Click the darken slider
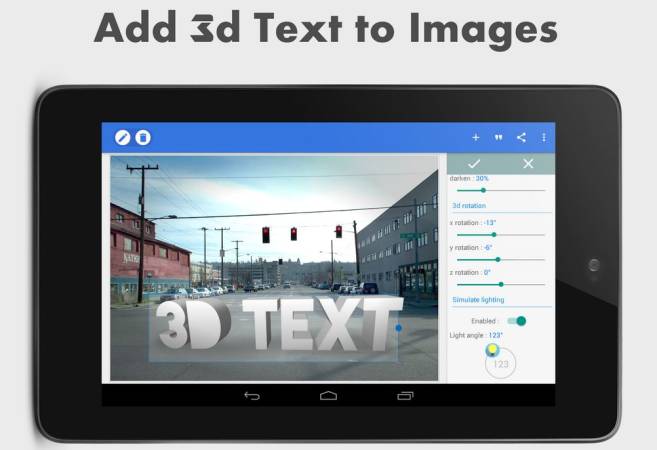Image resolution: width=657 pixels, height=450 pixels. tap(501, 190)
